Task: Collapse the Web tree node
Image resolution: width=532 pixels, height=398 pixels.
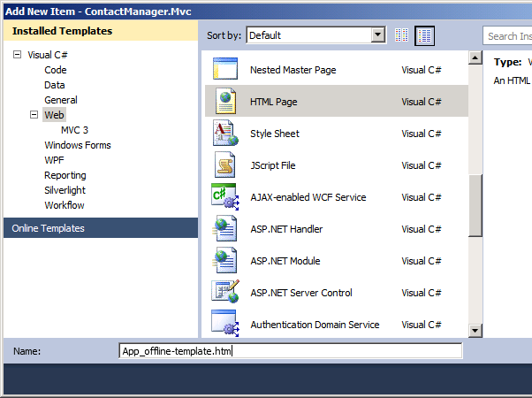Action: tap(34, 115)
